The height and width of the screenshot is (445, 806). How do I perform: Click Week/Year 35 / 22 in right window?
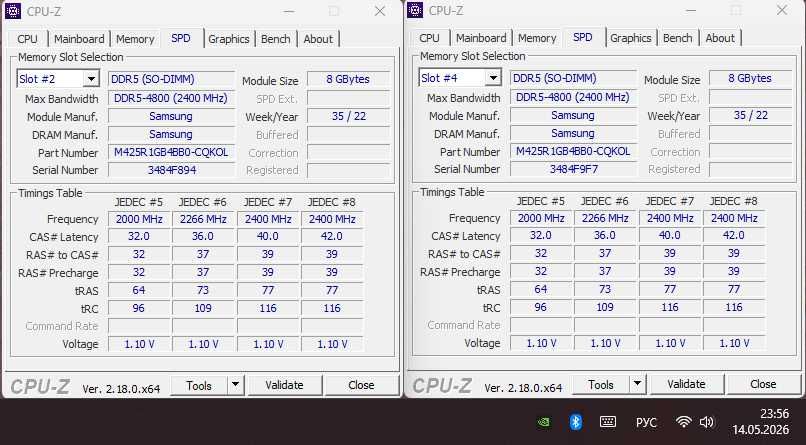[x=750, y=115]
